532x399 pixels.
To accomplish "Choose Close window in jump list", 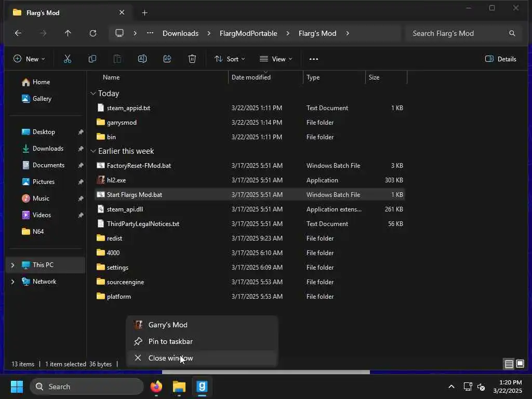I will click(x=202, y=358).
